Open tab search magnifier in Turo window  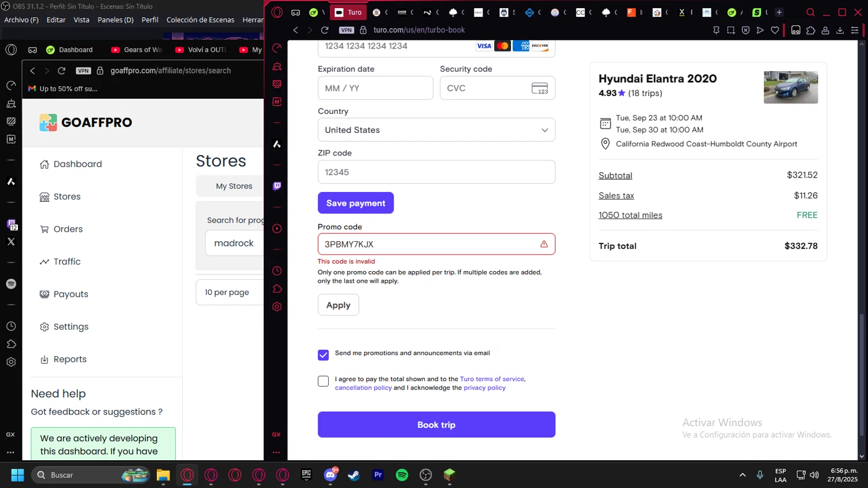(x=811, y=12)
